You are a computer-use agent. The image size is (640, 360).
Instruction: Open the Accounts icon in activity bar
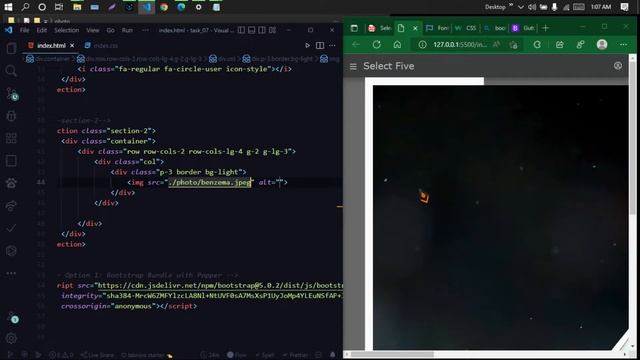[x=12, y=318]
